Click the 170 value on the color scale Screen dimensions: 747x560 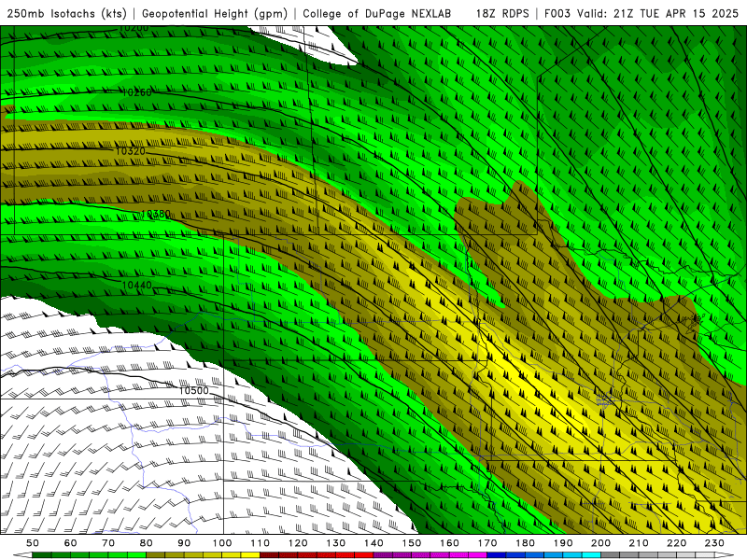pyautogui.click(x=487, y=543)
